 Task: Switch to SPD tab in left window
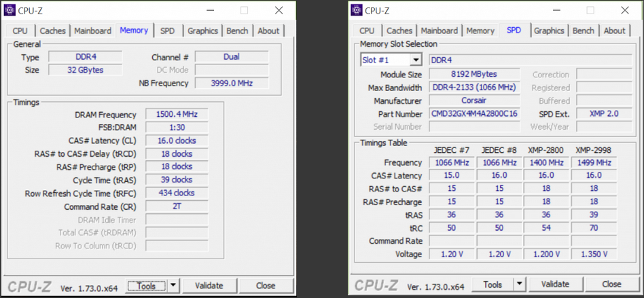point(166,31)
